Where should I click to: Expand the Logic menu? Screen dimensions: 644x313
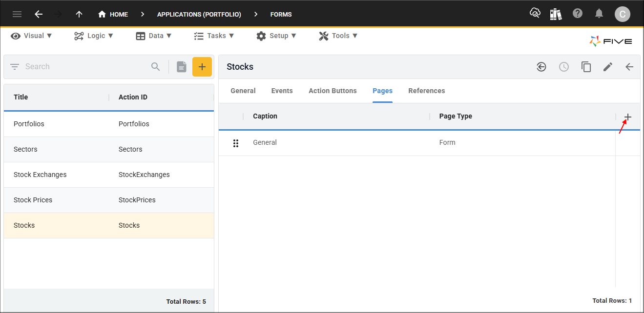coord(94,36)
